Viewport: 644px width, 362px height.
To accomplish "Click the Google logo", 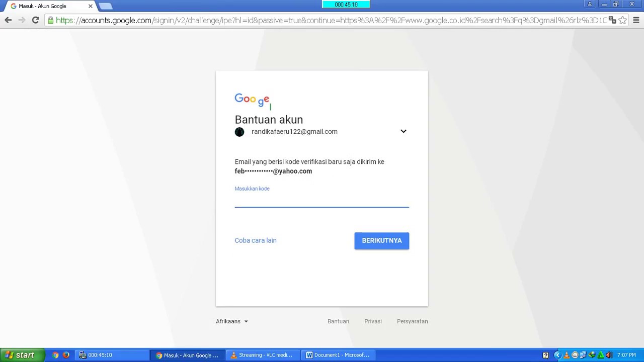I will (253, 100).
